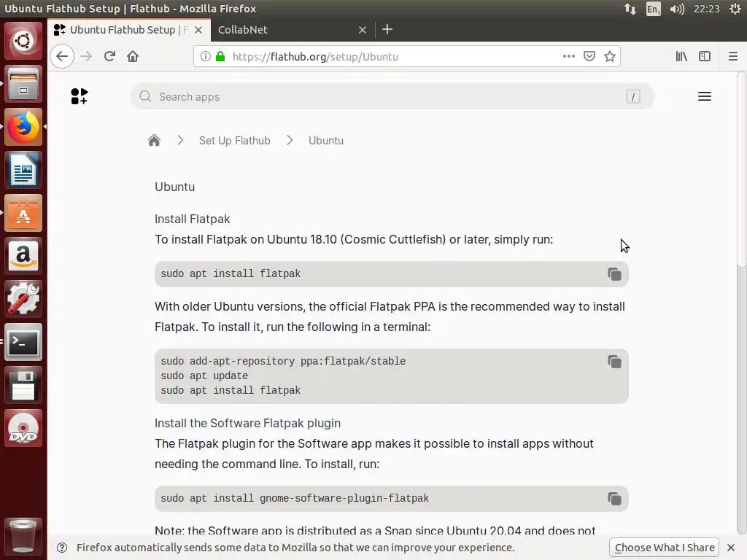This screenshot has width=747, height=560.
Task: Copy the add-apt-repository PPA commands block
Action: tap(614, 362)
